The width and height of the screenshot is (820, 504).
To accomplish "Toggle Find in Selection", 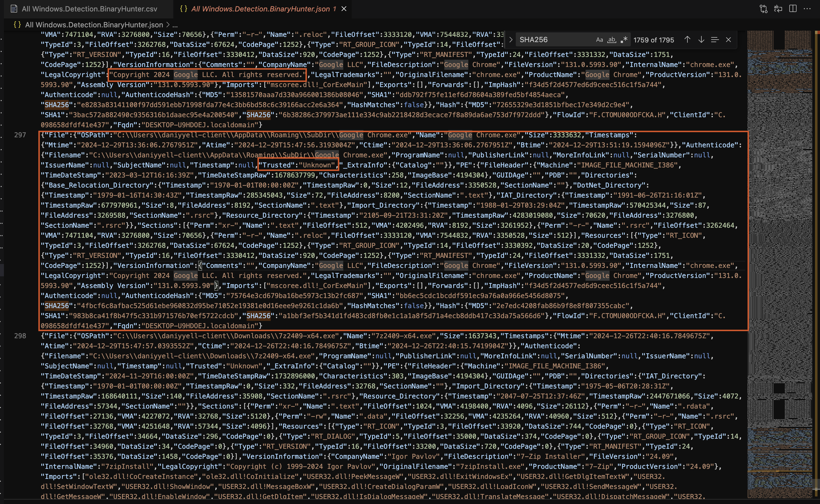I will [715, 40].
